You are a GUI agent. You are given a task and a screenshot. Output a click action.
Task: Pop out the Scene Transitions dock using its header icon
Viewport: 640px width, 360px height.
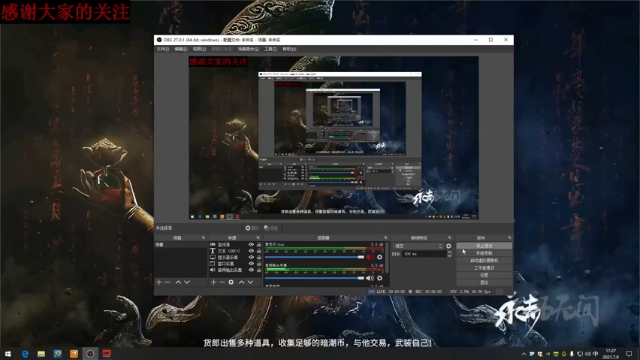pos(450,238)
